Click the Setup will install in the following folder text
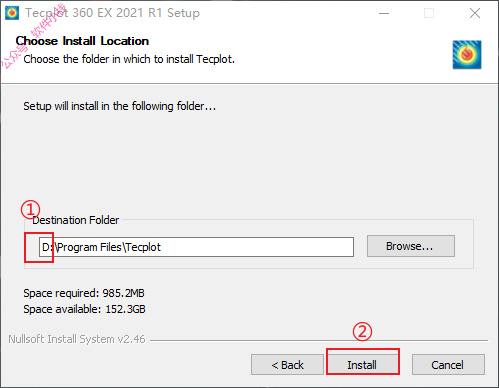Image resolution: width=499 pixels, height=388 pixels. point(120,106)
